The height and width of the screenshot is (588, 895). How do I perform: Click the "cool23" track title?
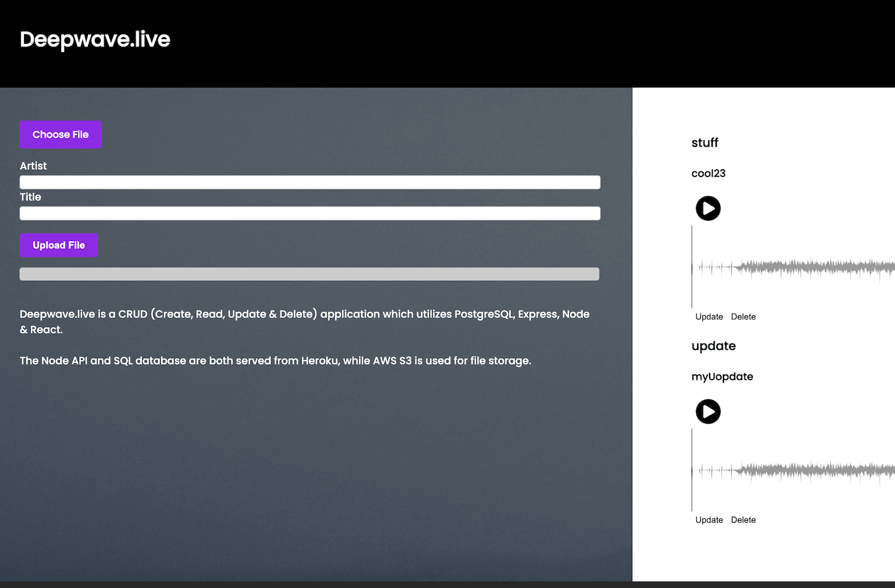708,173
